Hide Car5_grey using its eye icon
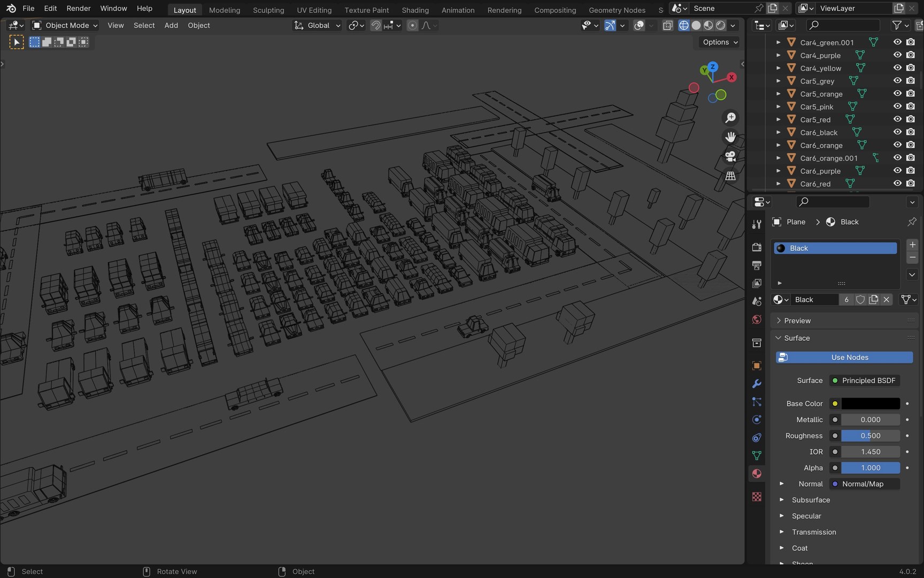 point(897,81)
